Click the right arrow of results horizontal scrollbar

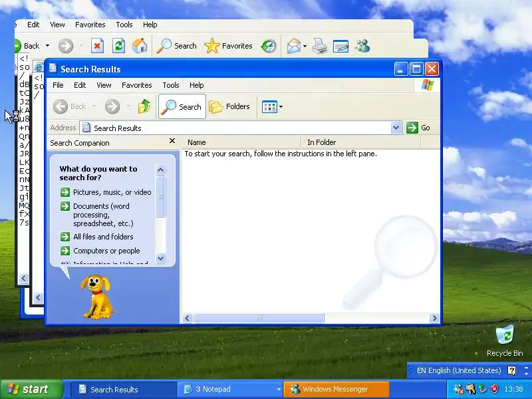tap(434, 318)
